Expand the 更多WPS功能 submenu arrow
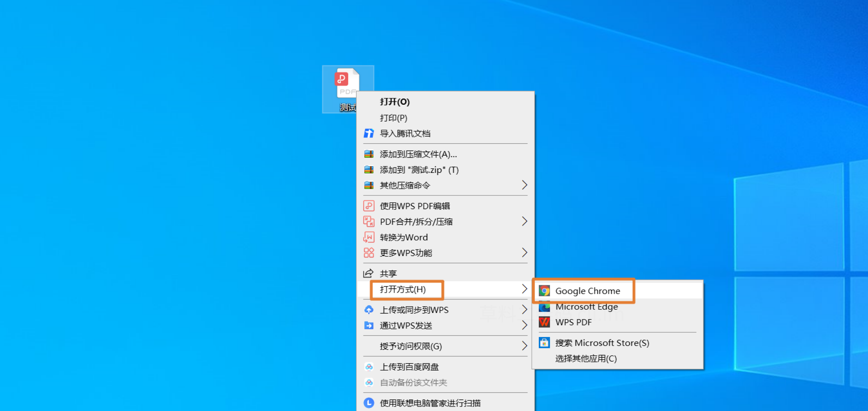 point(524,252)
